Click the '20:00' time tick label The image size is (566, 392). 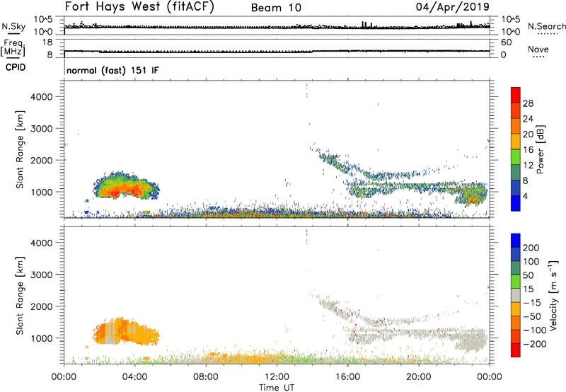point(419,377)
